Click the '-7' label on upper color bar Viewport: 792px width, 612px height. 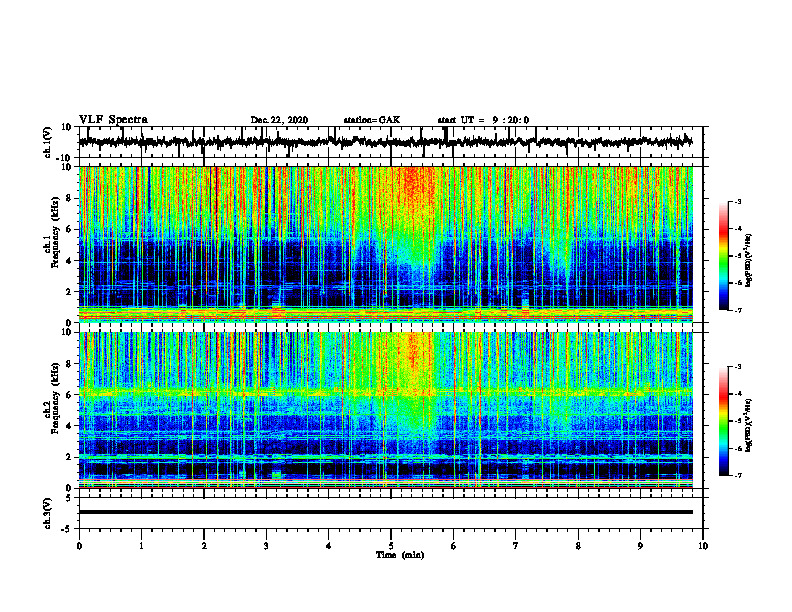[x=737, y=310]
